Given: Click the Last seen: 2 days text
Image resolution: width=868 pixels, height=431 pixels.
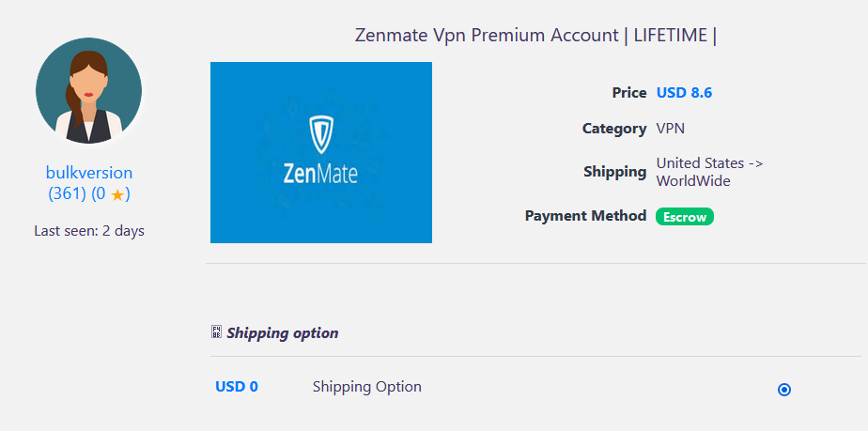Looking at the screenshot, I should click(89, 230).
